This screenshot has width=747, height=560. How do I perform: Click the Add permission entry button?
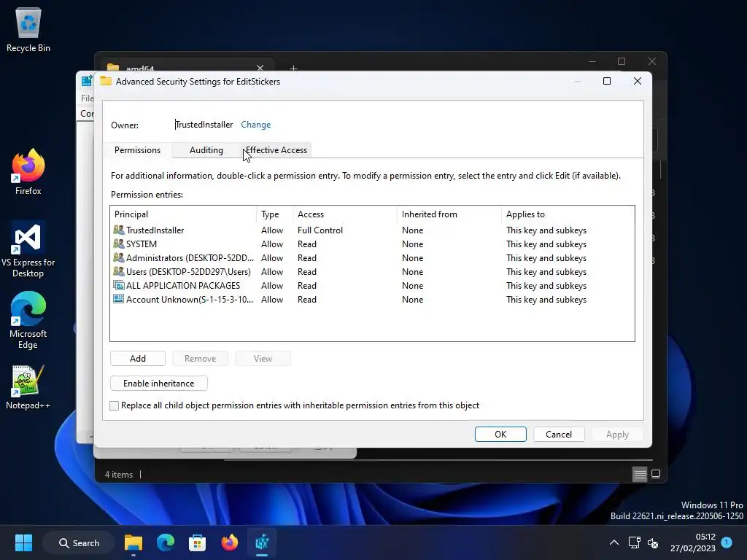138,359
